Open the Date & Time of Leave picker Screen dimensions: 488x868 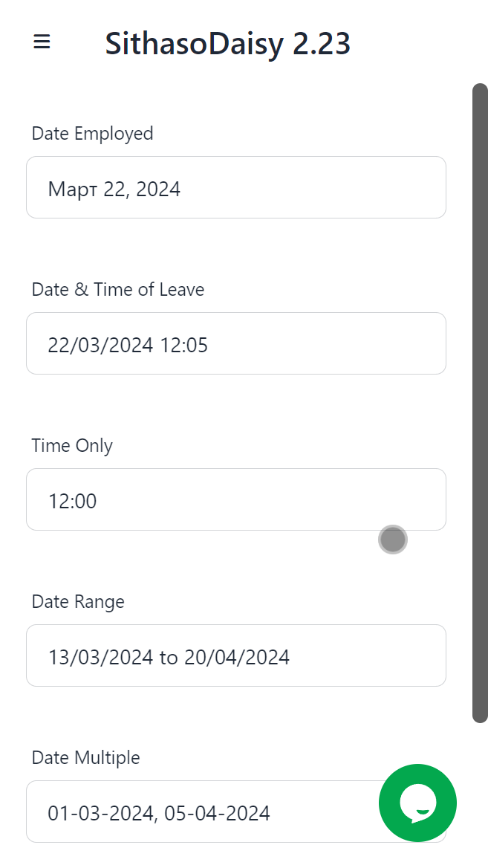(x=236, y=343)
